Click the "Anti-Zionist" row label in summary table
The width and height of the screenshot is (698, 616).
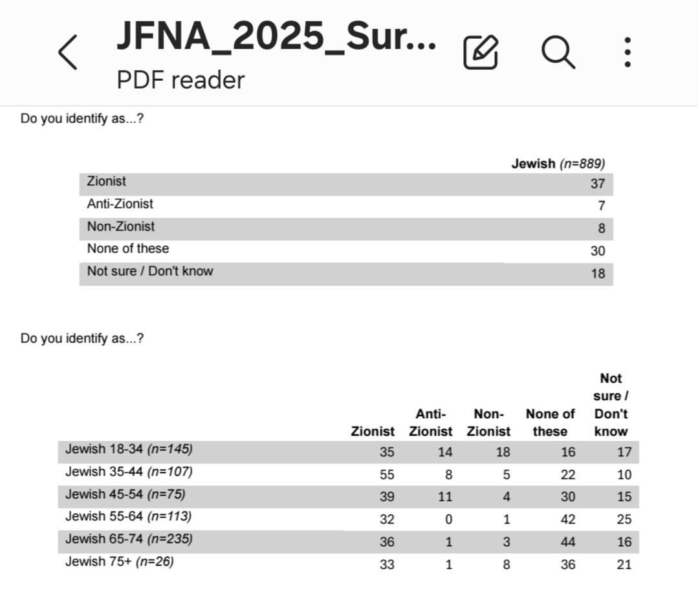(120, 204)
